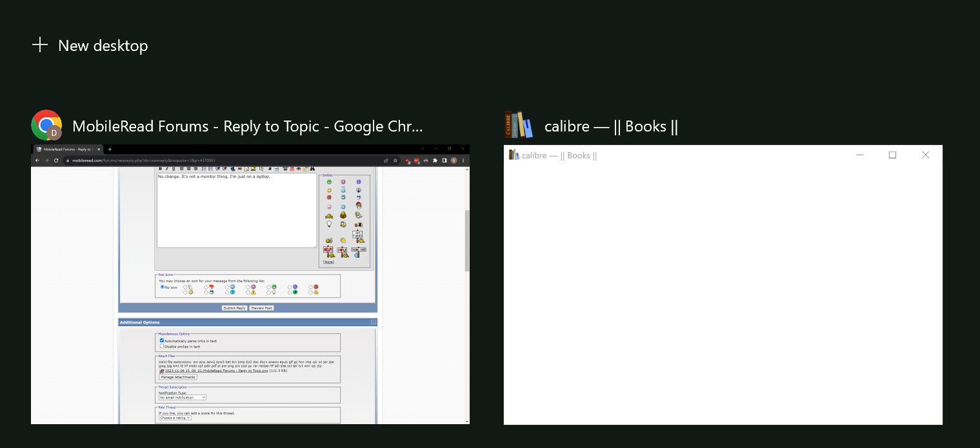Select the 'calibre — || Books ||' title label
Image resolution: width=980 pixels, height=448 pixels.
[611, 126]
